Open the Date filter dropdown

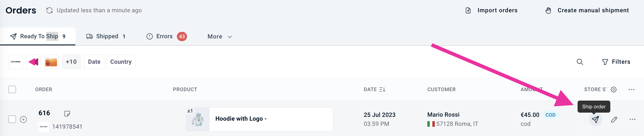pyautogui.click(x=94, y=62)
